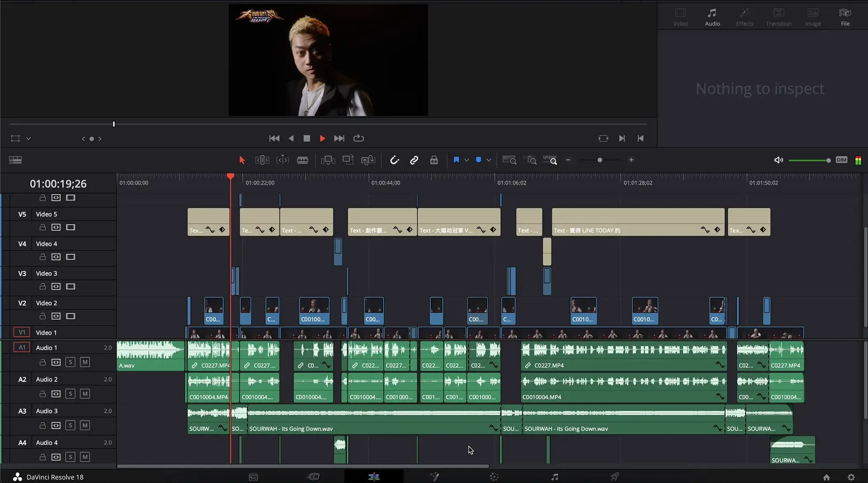Open the File inspector tab
This screenshot has width=868, height=483.
tap(845, 17)
